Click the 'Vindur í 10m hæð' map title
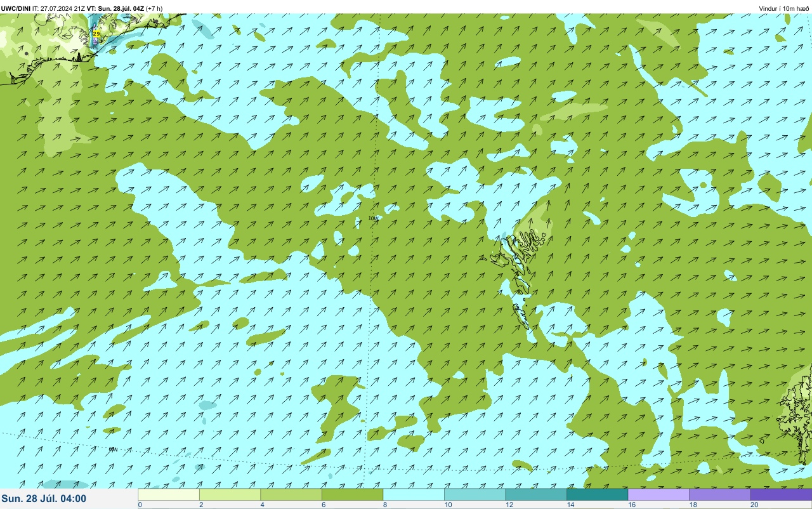The image size is (812, 509). tap(783, 8)
